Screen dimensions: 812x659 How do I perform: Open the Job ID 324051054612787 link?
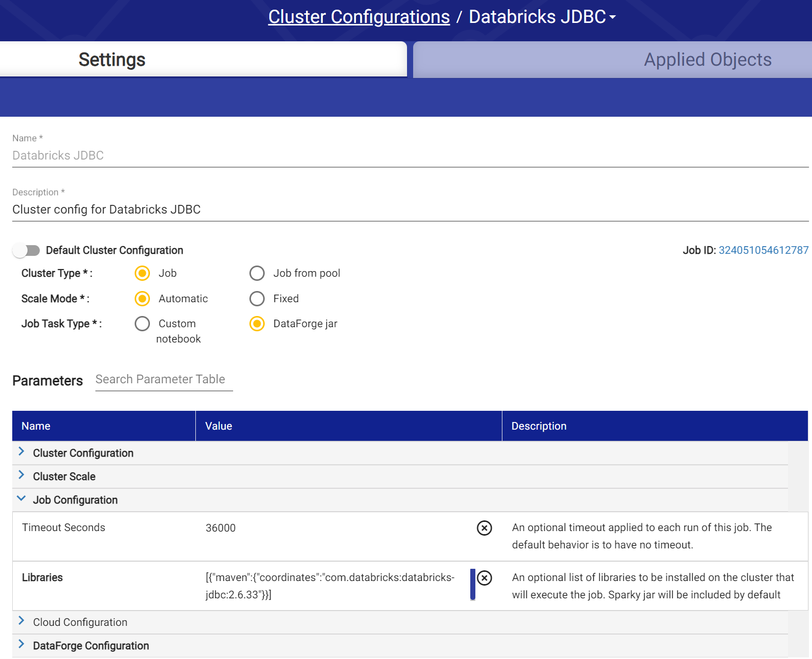click(x=763, y=250)
